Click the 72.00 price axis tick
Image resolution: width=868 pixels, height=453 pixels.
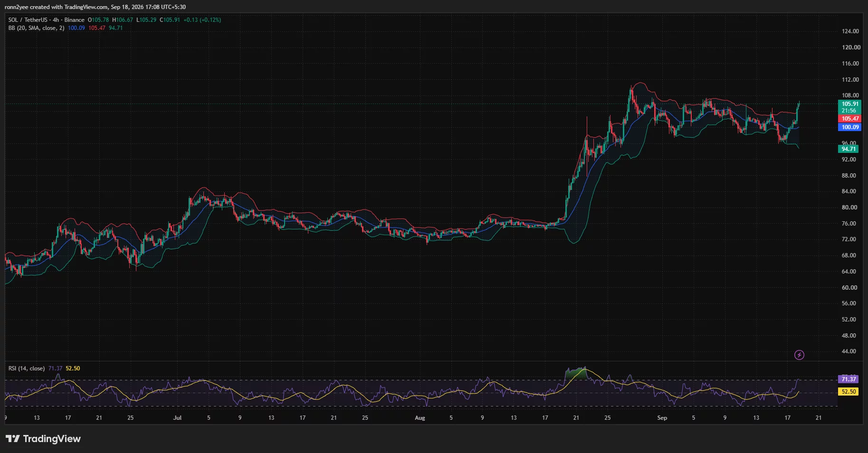click(x=849, y=239)
